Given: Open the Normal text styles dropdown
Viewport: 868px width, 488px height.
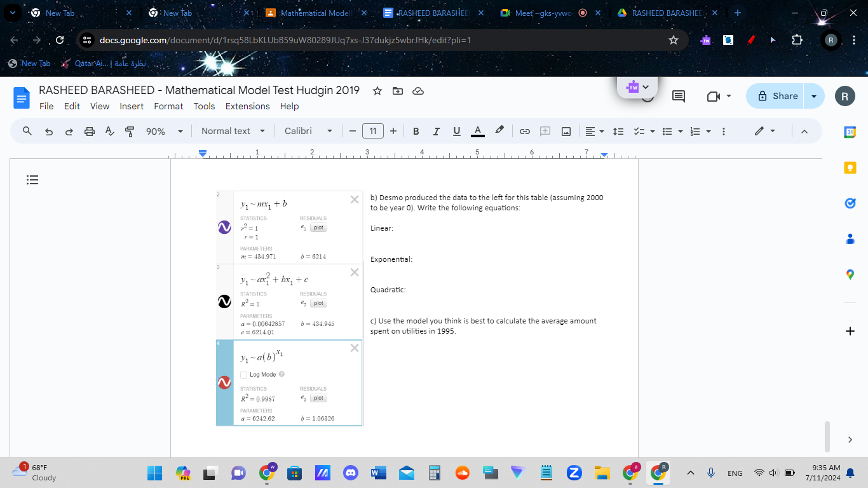Looking at the screenshot, I should tap(233, 131).
